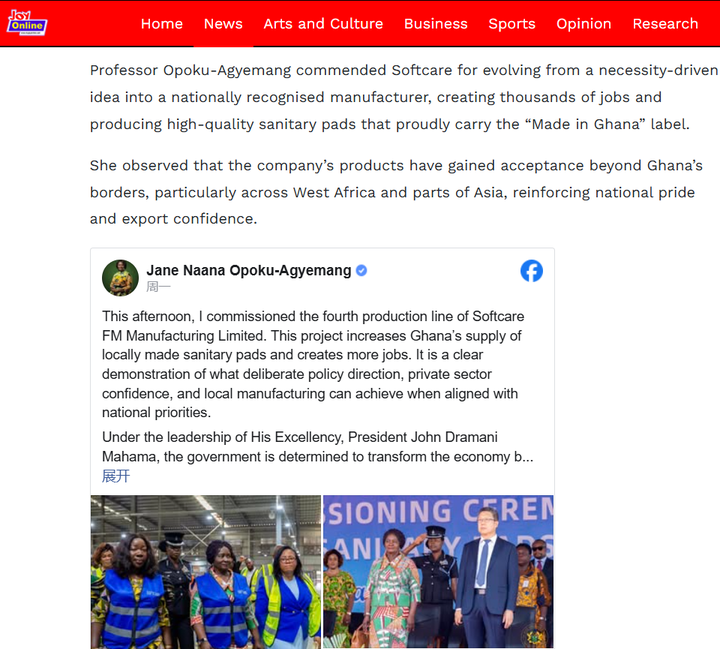Open the Opinion section
Screen dimensions: 720x649
pos(584,23)
